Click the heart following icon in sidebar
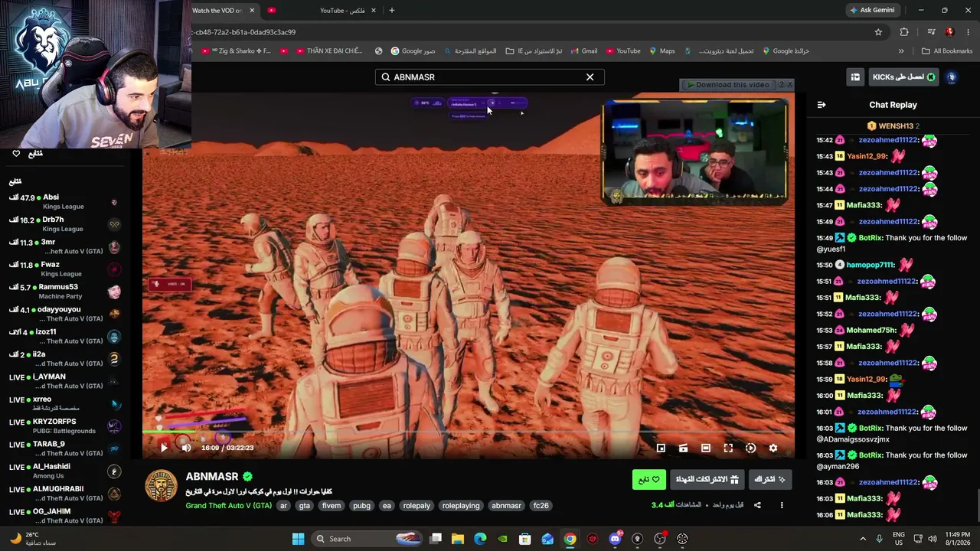The width and height of the screenshot is (980, 551). click(16, 154)
